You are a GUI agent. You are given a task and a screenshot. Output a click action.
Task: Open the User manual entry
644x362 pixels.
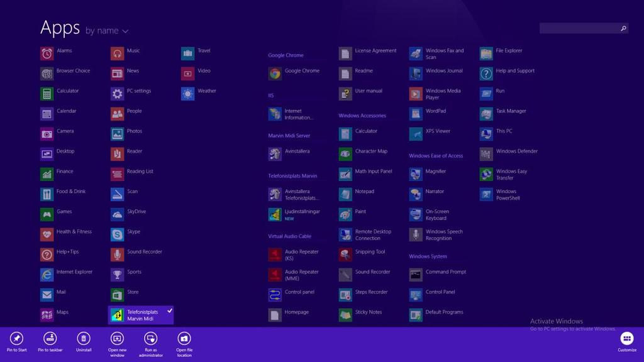(360, 94)
